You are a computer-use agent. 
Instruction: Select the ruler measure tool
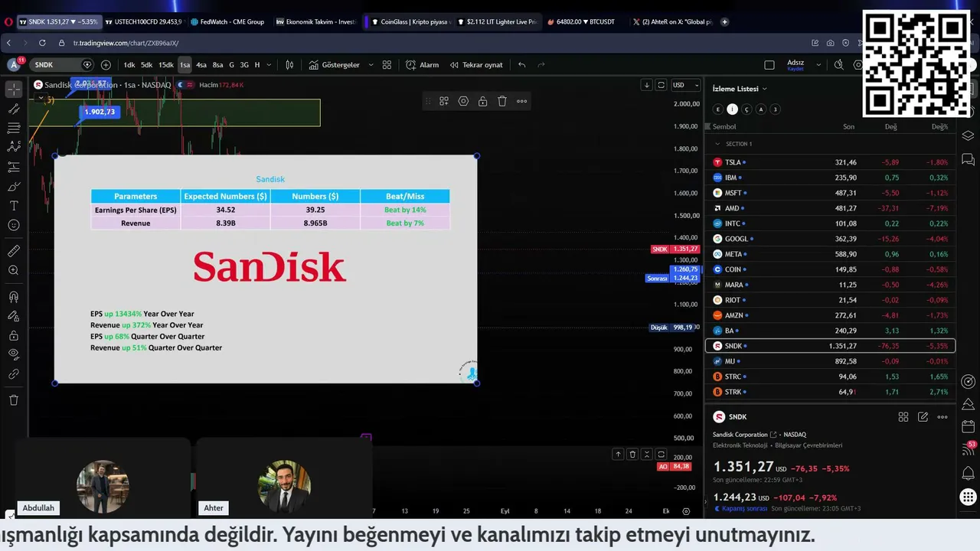coord(14,251)
